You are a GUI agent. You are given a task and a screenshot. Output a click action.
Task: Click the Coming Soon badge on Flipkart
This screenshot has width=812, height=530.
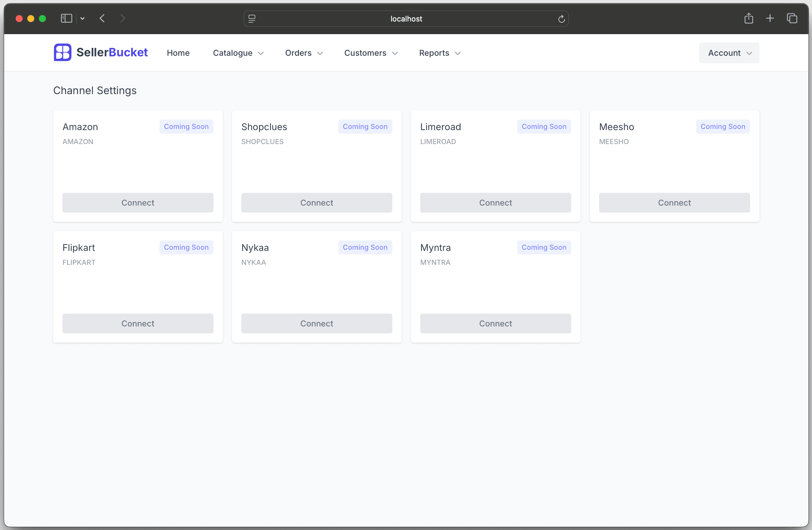pyautogui.click(x=186, y=247)
